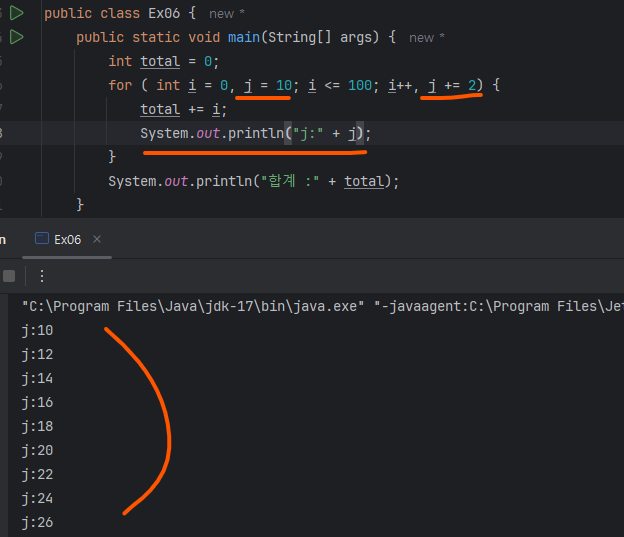The image size is (624, 537).
Task: Click the 'new *' hint beside class Ex06
Action: pyautogui.click(x=227, y=14)
